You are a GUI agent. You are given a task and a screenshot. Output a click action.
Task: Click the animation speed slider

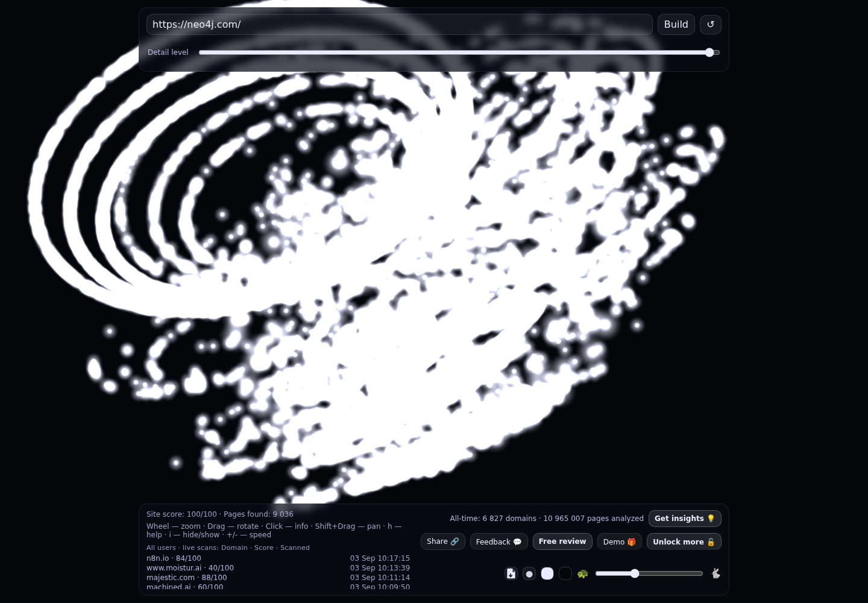click(x=649, y=573)
